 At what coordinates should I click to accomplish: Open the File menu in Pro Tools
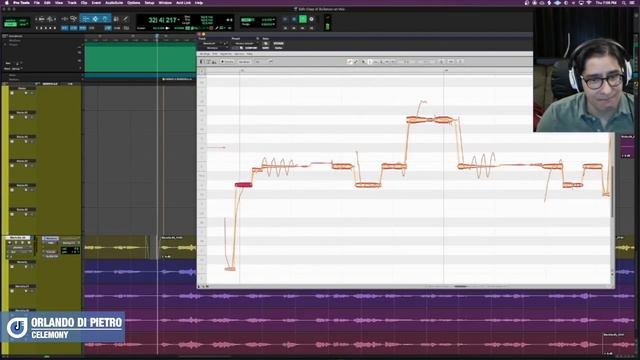(x=37, y=2)
